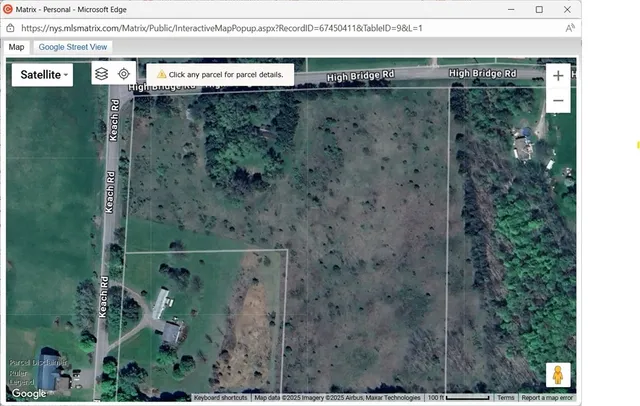640x406 pixels.
Task: Click the Google logo on map
Action: 29,393
